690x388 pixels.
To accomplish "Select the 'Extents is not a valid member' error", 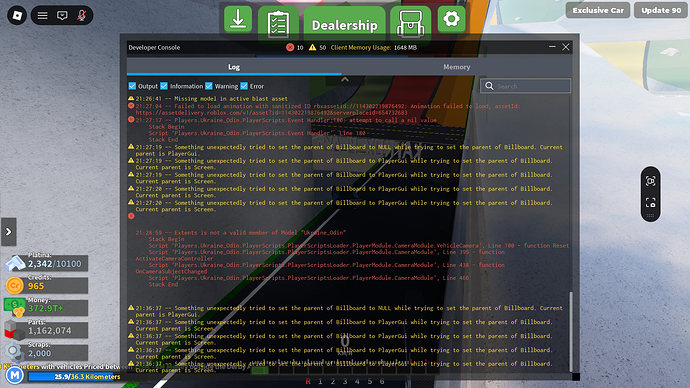I will coord(241,233).
